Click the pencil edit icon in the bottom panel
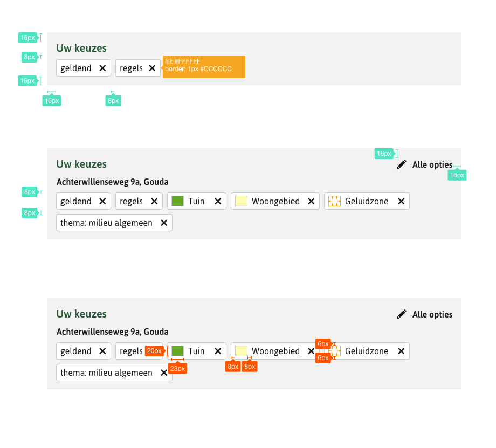496x448 pixels. click(x=401, y=314)
